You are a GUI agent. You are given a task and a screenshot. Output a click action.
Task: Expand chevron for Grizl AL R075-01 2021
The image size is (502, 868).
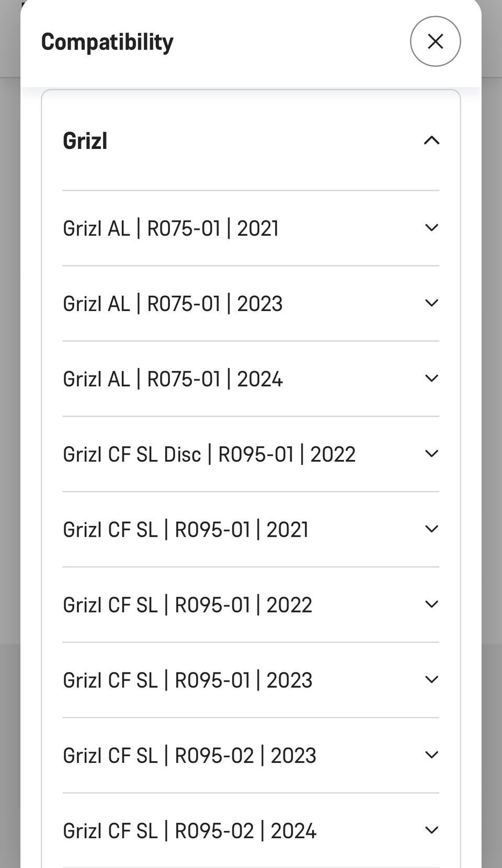[x=431, y=228]
